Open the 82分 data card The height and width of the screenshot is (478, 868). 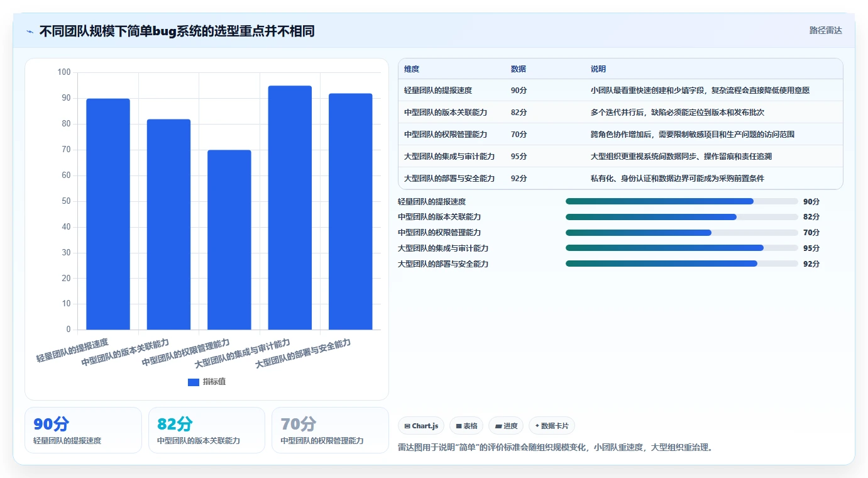click(x=207, y=430)
